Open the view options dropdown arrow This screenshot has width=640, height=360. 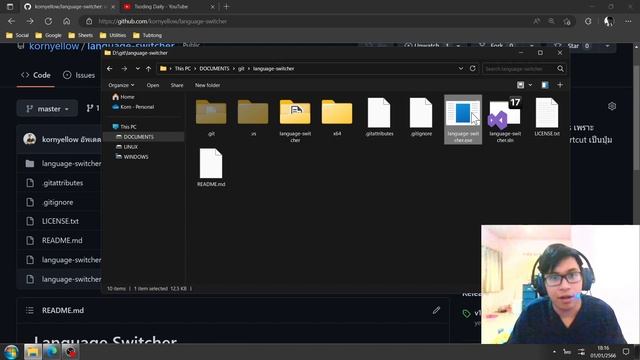tap(530, 85)
